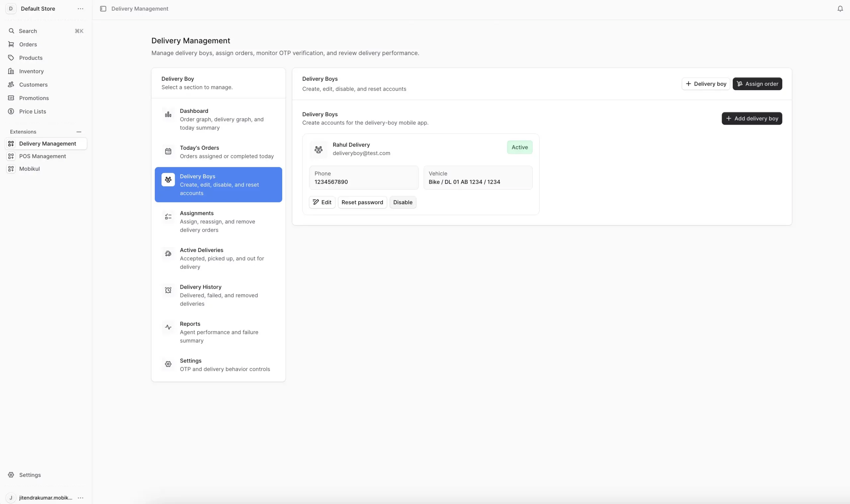Click the plus Delivery boy button

[706, 84]
